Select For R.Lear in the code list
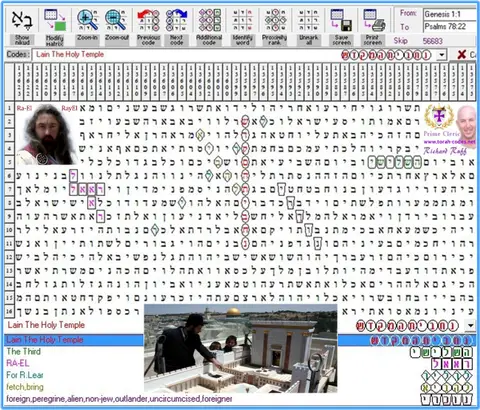The width and height of the screenshot is (480, 410). click(25, 375)
